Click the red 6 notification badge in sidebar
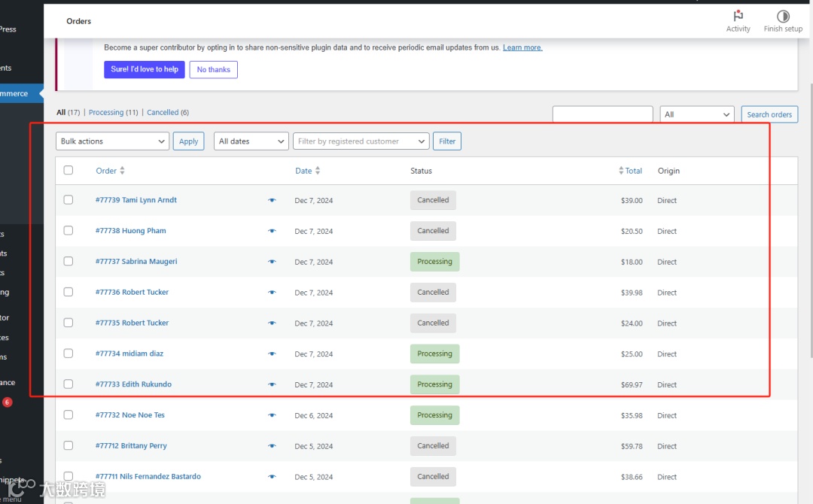The image size is (813, 504). click(x=8, y=402)
